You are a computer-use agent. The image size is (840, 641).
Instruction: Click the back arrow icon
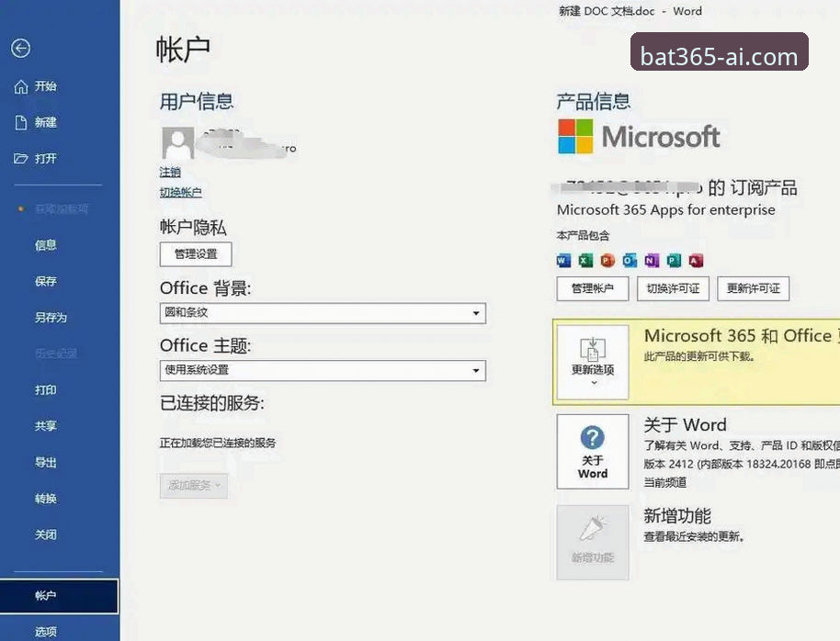point(21,48)
